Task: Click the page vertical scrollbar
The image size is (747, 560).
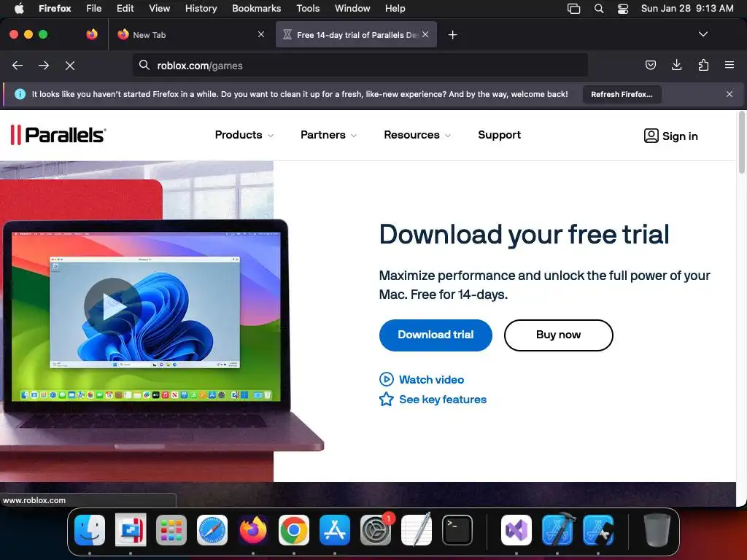Action: 741,143
